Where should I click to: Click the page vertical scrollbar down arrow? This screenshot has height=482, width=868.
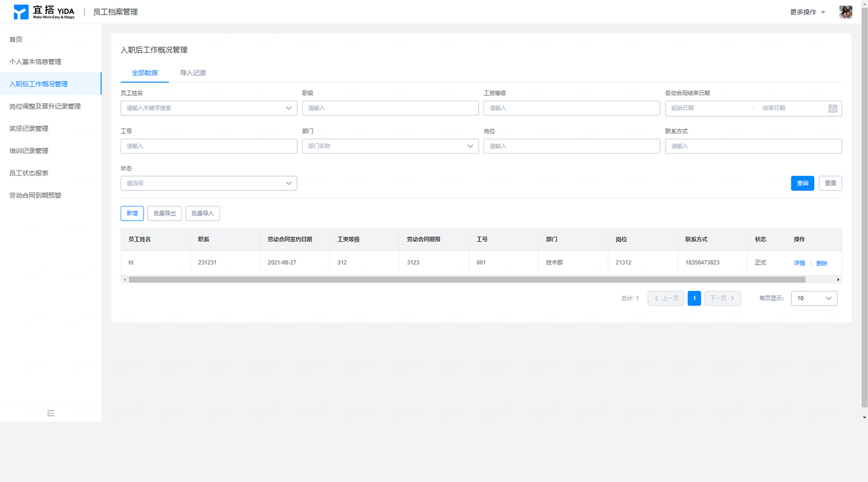pos(864,417)
